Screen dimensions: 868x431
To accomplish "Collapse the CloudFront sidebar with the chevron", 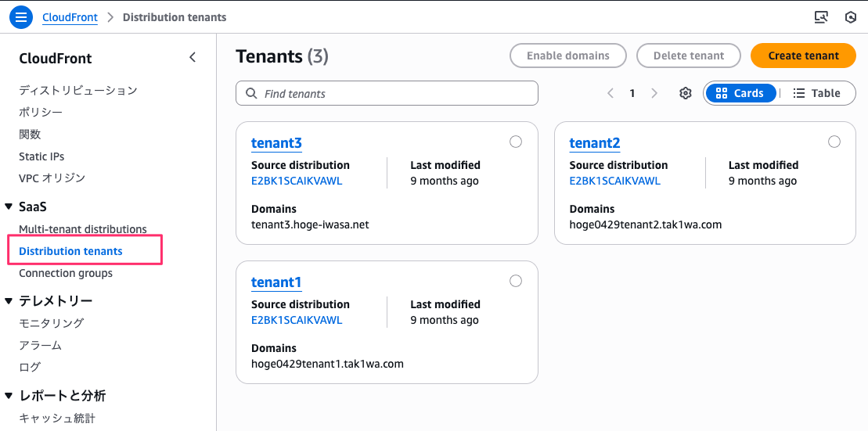I will 192,57.
